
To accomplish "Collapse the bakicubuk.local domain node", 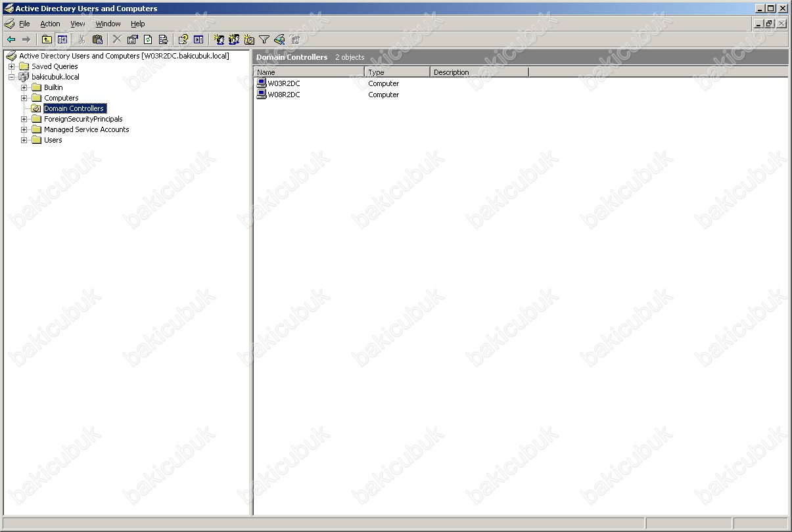I will point(11,77).
